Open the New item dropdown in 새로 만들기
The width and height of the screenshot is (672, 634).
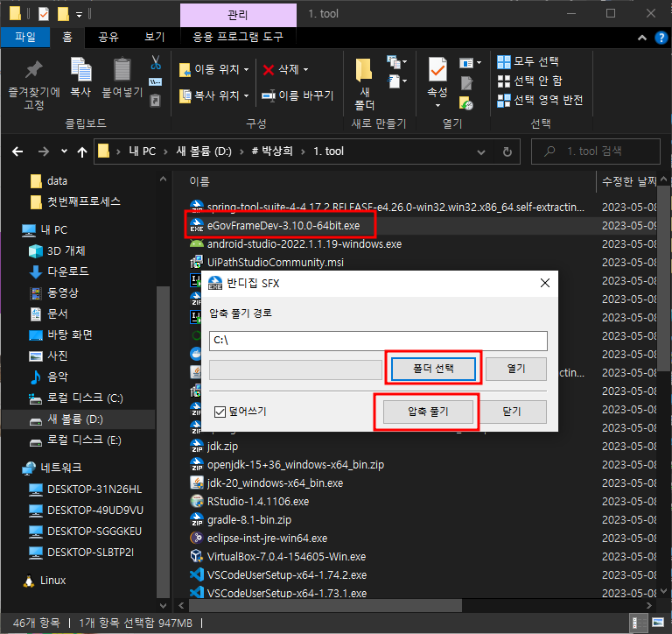(x=397, y=62)
